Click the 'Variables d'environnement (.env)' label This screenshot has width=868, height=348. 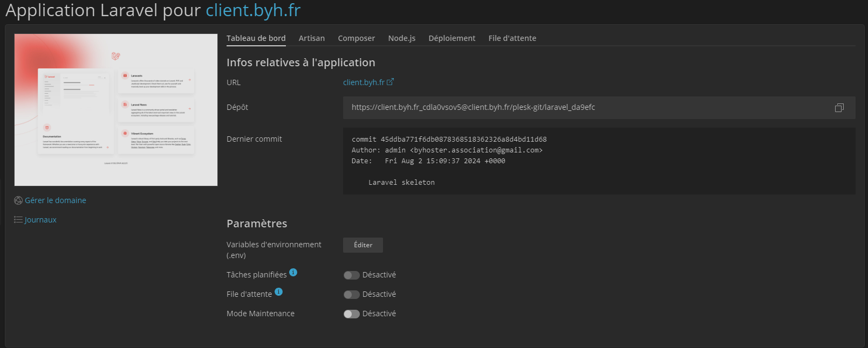click(274, 250)
